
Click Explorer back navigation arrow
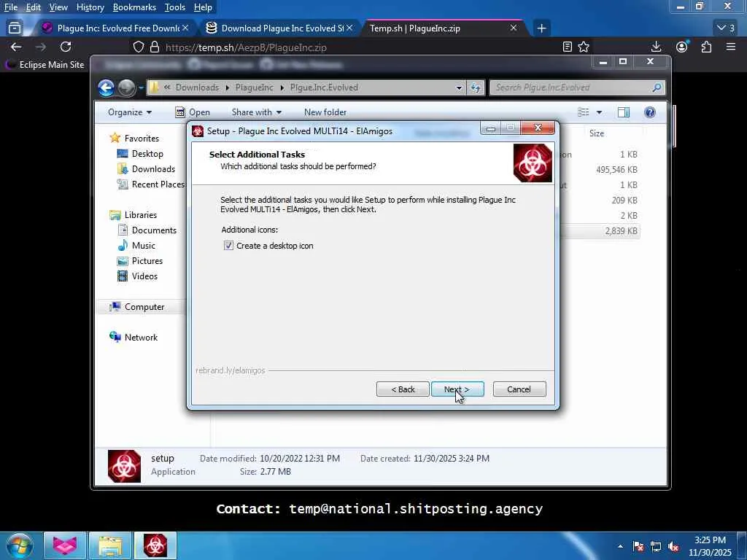pyautogui.click(x=107, y=87)
